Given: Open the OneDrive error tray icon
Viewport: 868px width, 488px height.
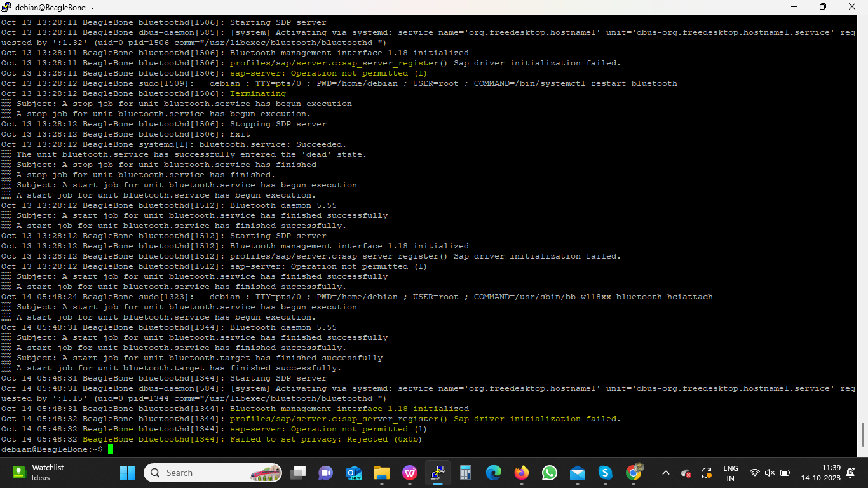Looking at the screenshot, I should (686, 473).
